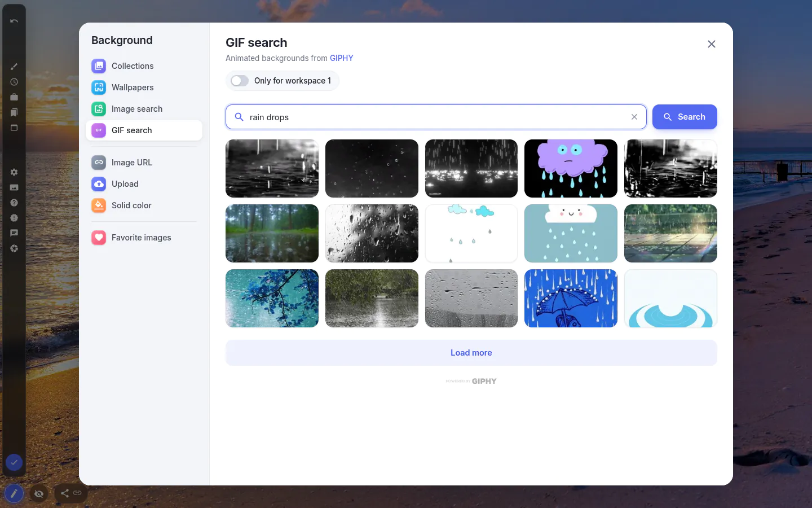Choose the blue water ripple GIF
The width and height of the screenshot is (812, 508).
(670, 298)
